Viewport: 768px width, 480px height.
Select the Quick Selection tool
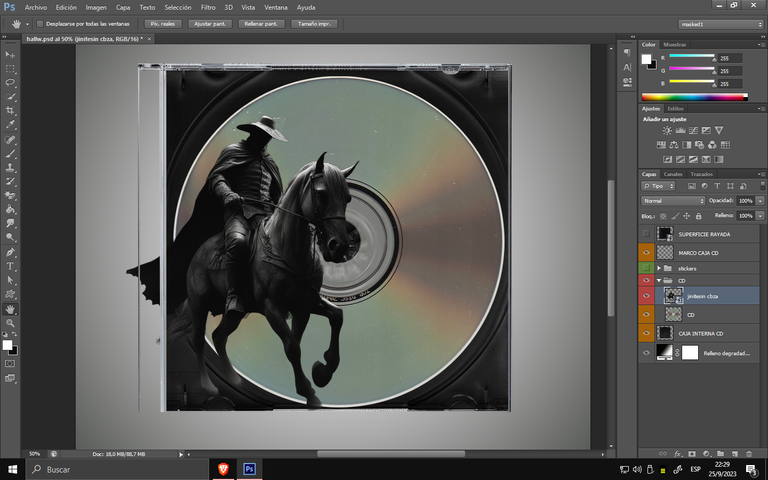click(x=10, y=96)
